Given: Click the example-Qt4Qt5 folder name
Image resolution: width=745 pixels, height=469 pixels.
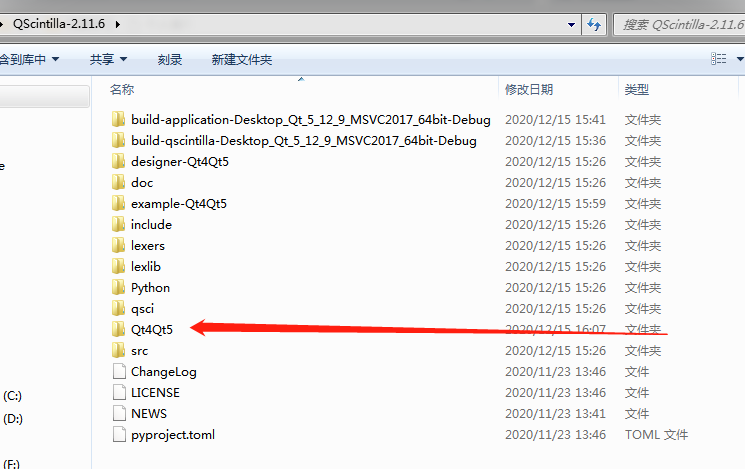Looking at the screenshot, I should 179,203.
